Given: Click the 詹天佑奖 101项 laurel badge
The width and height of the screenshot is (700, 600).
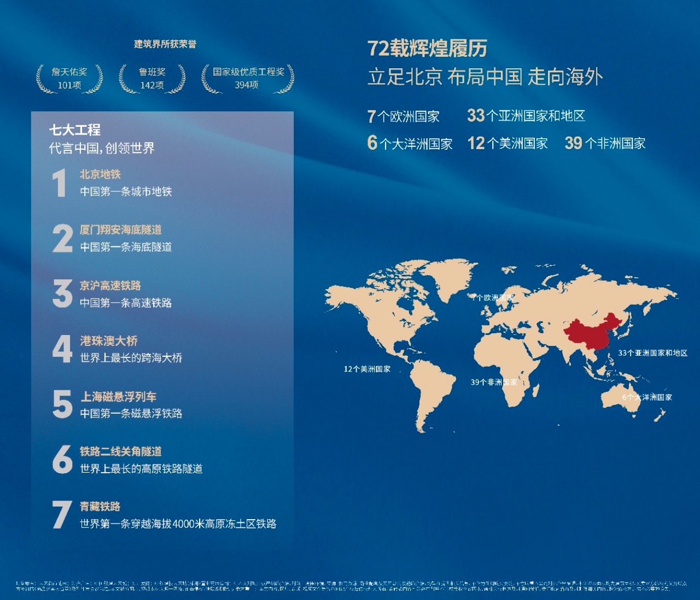Looking at the screenshot, I should tap(69, 79).
